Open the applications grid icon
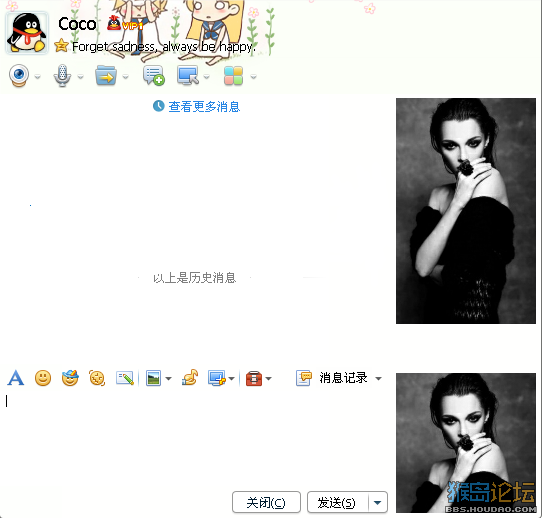 (233, 76)
